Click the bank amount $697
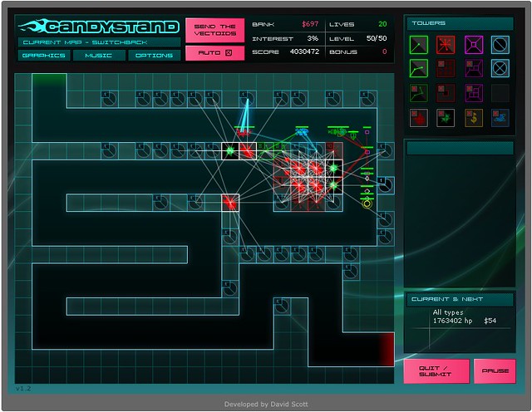Screen dimensions: 532x412 click(310, 24)
